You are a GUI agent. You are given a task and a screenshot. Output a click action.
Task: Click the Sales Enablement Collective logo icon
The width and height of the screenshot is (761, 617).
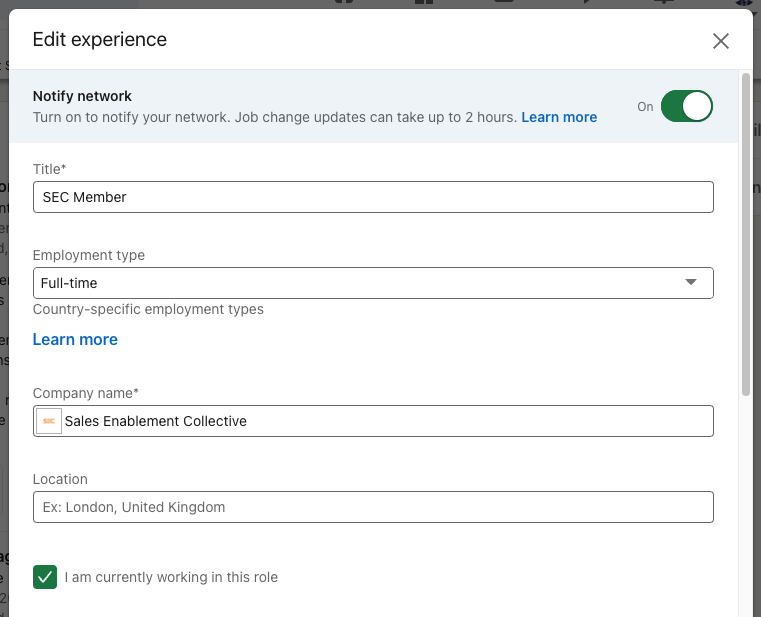48,421
